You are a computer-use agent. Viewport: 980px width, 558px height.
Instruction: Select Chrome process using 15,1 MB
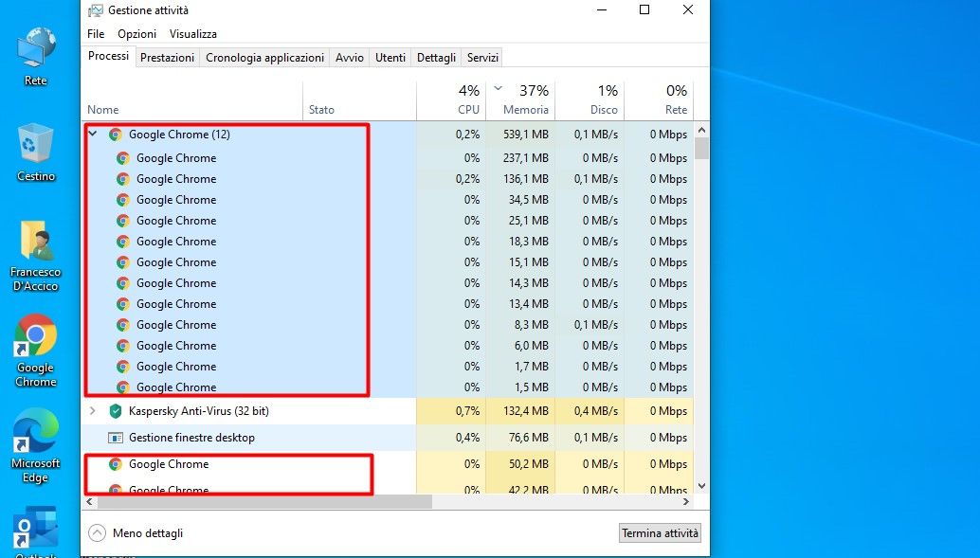pos(389,262)
